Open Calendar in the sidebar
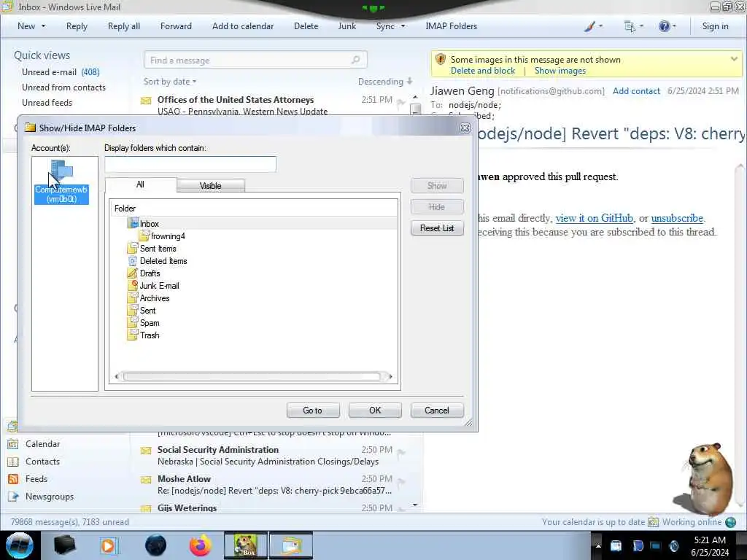This screenshot has width=747, height=560. [34, 444]
